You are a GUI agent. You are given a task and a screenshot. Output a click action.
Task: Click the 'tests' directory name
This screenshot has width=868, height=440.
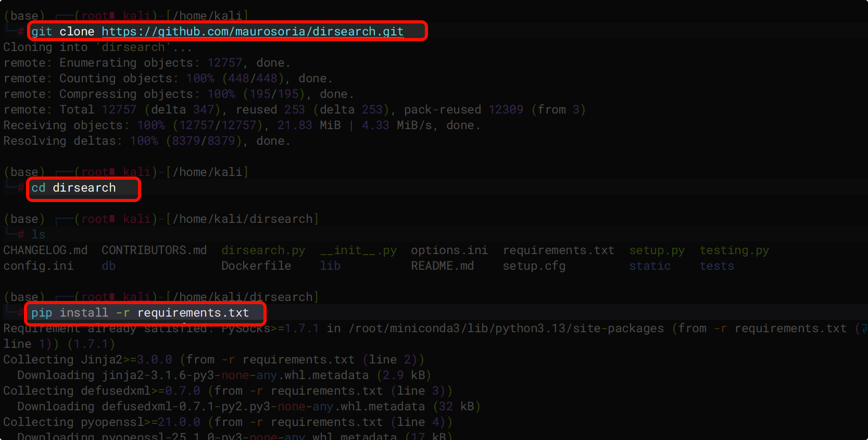coord(716,266)
